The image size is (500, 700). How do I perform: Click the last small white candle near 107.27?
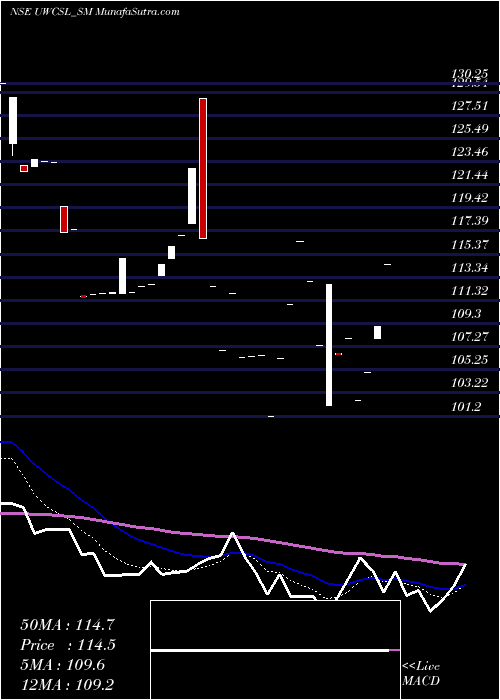click(377, 333)
